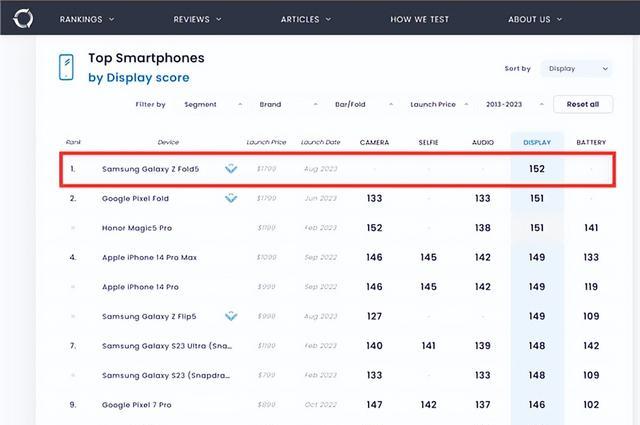Click the Launch Date column header
Image resolution: width=640 pixels, height=425 pixels.
tap(320, 142)
